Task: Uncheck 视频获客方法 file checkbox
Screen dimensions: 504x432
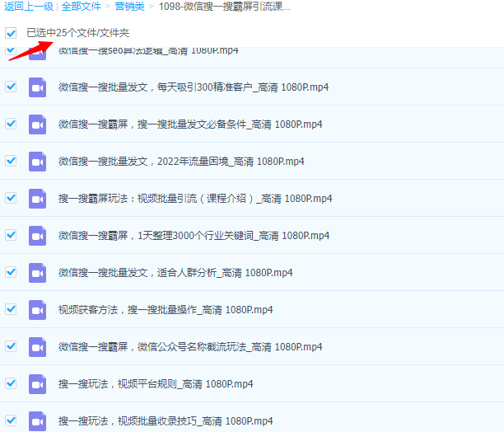Action: [x=11, y=309]
